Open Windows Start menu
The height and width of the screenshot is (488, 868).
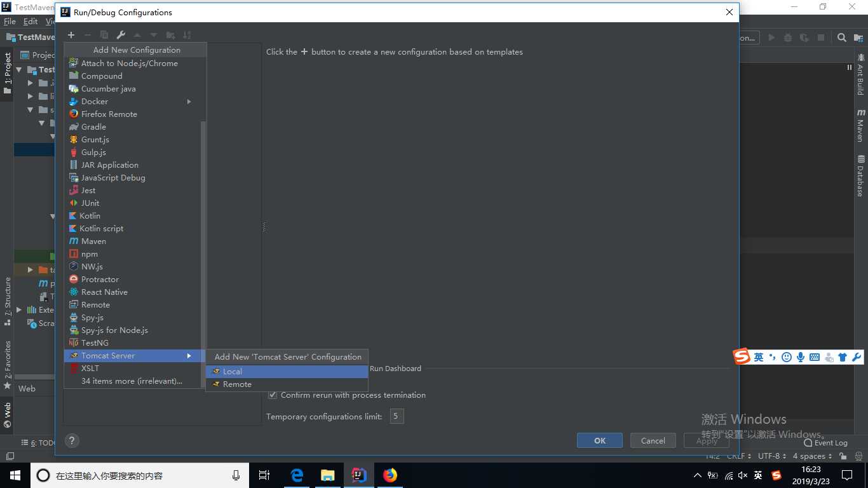pos(15,475)
